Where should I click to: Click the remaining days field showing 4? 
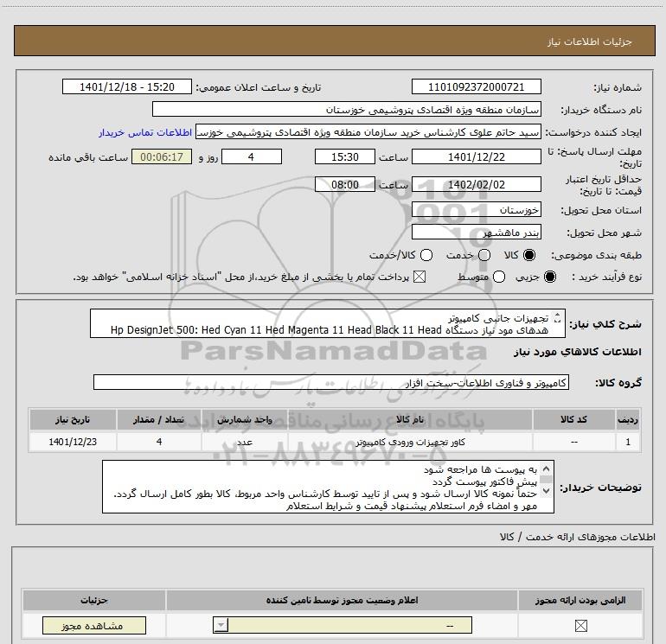tap(252, 156)
